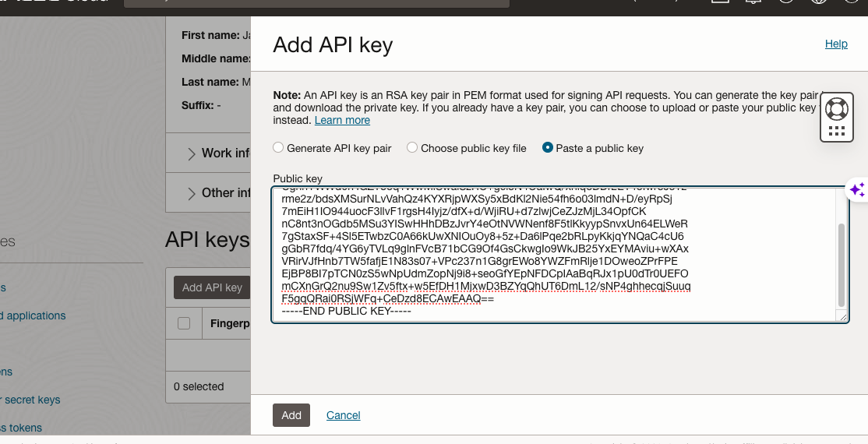Cancel the Add API key dialog

click(344, 415)
